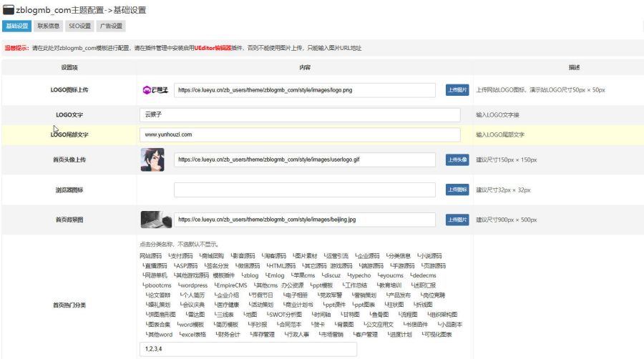Select the excel表格 category
Screen dimensions: 644x359
(194, 335)
